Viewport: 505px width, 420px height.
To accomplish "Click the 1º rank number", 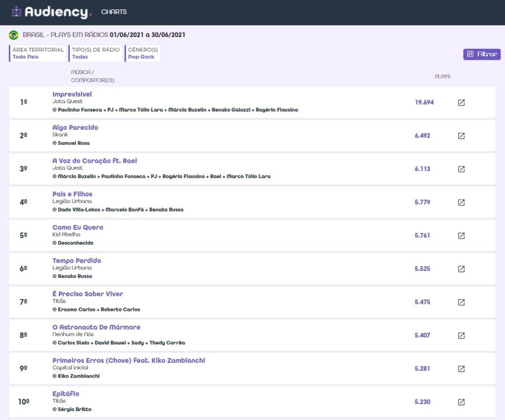I will [x=24, y=102].
